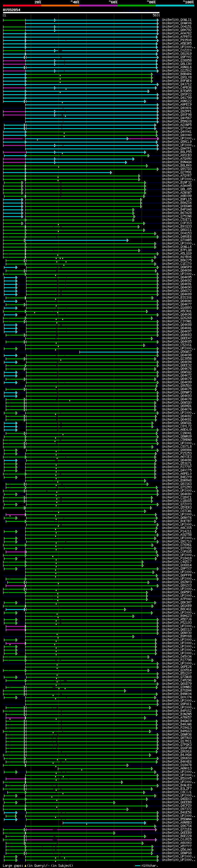Click the UniRef100_Q5MCL9 label
Image resolution: width=197 pixels, height=868 pixels.
[176, 142]
